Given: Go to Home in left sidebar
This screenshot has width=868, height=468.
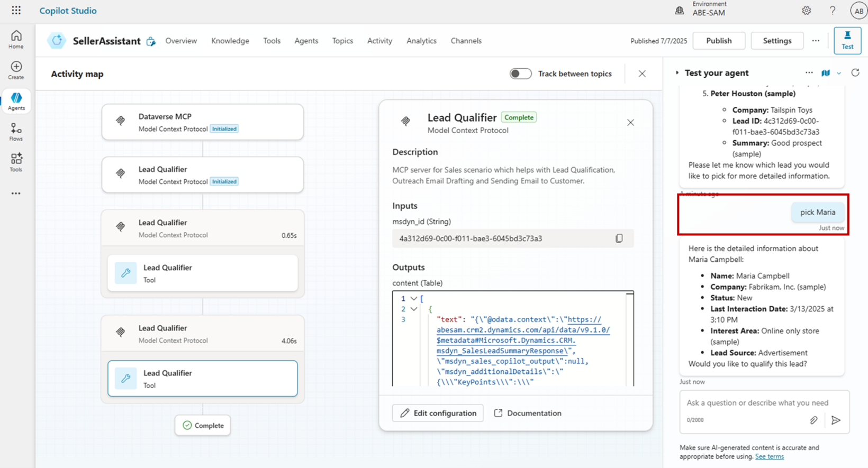Looking at the screenshot, I should (16, 40).
